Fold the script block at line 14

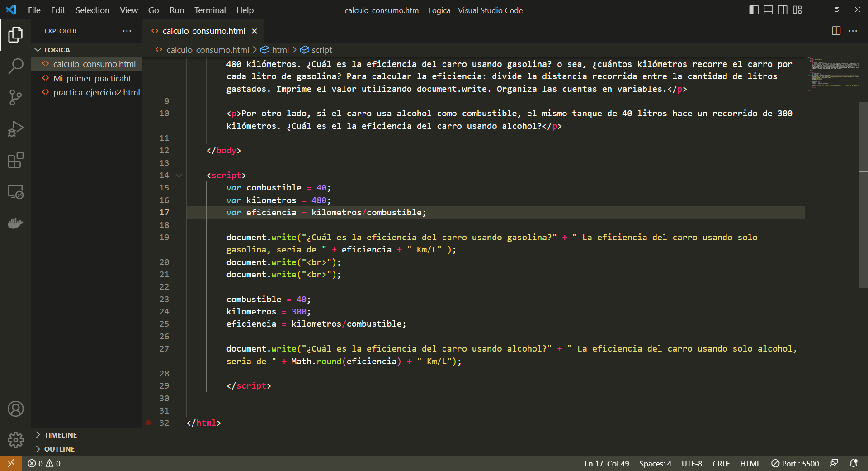coord(179,176)
